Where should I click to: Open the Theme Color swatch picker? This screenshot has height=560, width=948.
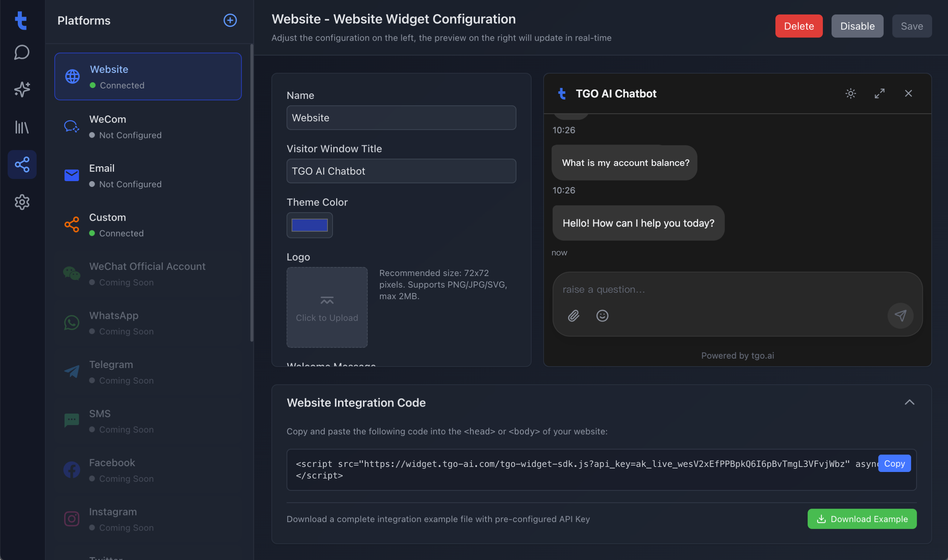tap(309, 225)
